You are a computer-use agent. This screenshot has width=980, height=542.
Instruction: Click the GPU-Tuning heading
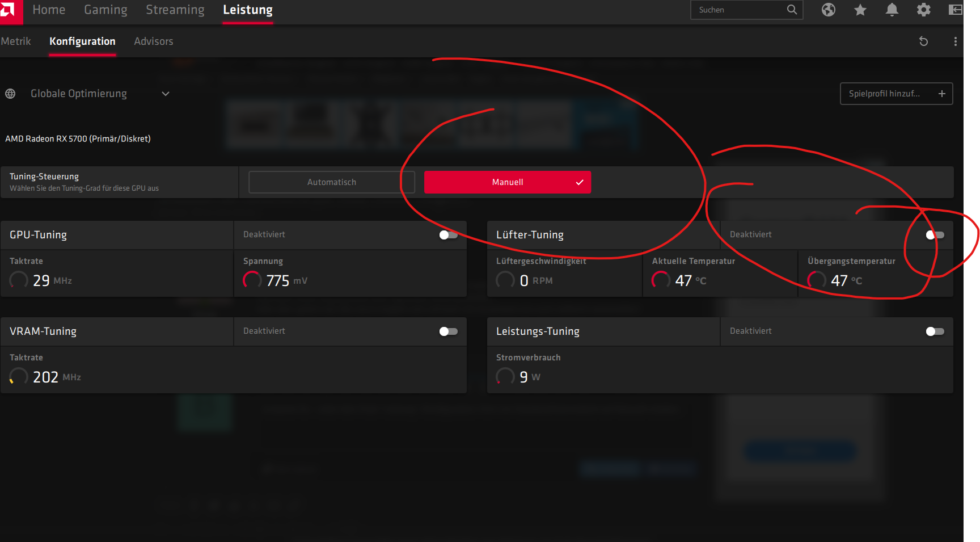pyautogui.click(x=38, y=235)
